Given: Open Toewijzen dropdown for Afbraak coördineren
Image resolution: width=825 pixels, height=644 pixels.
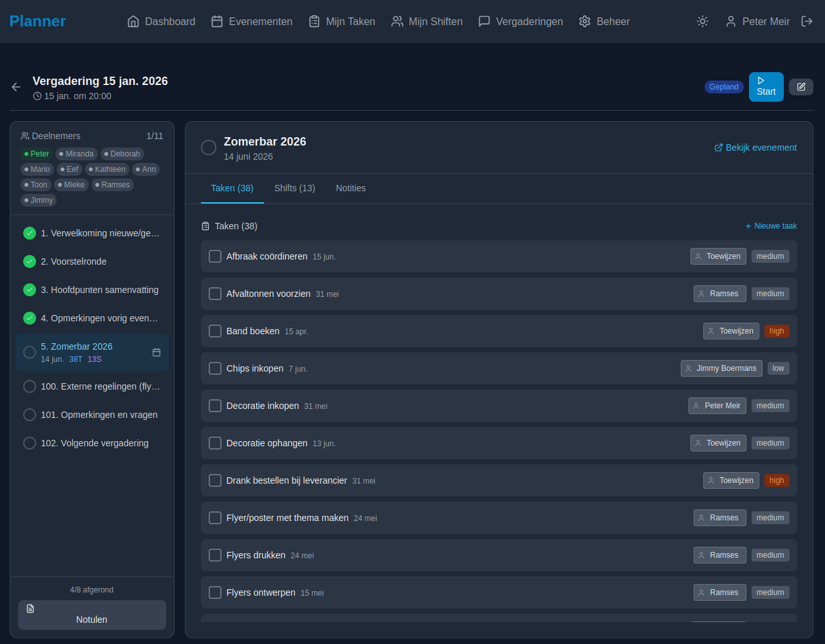Looking at the screenshot, I should [718, 256].
